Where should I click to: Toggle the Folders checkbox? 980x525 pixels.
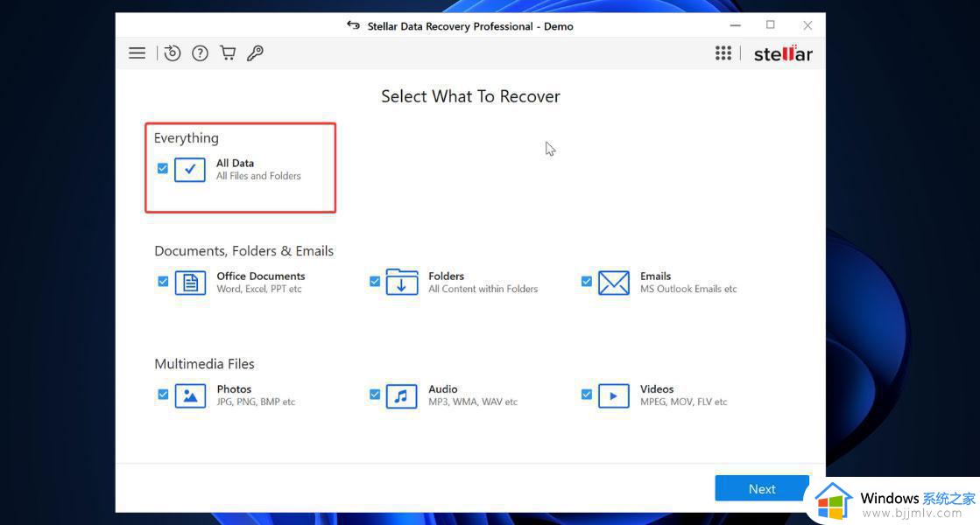(375, 282)
